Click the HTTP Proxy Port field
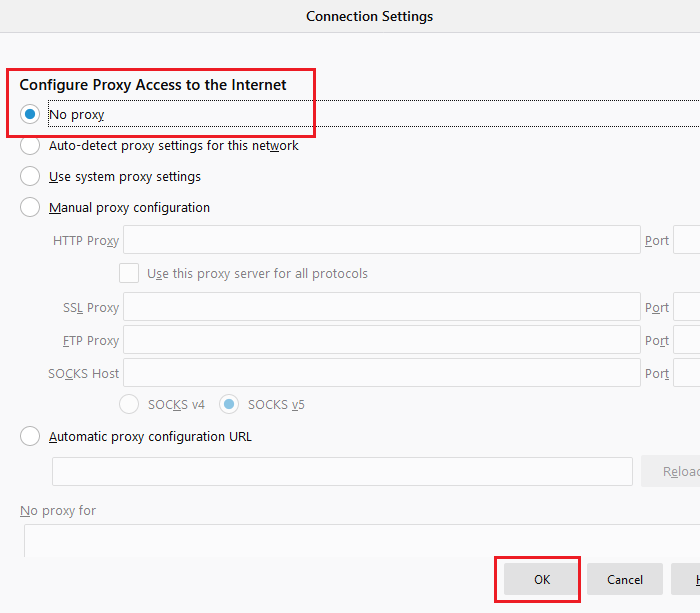This screenshot has height=613, width=700. (686, 240)
